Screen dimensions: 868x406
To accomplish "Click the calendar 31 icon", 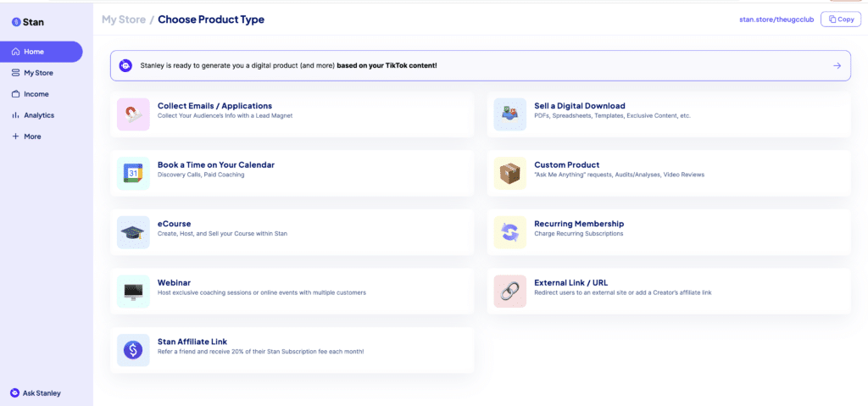I will click(133, 174).
